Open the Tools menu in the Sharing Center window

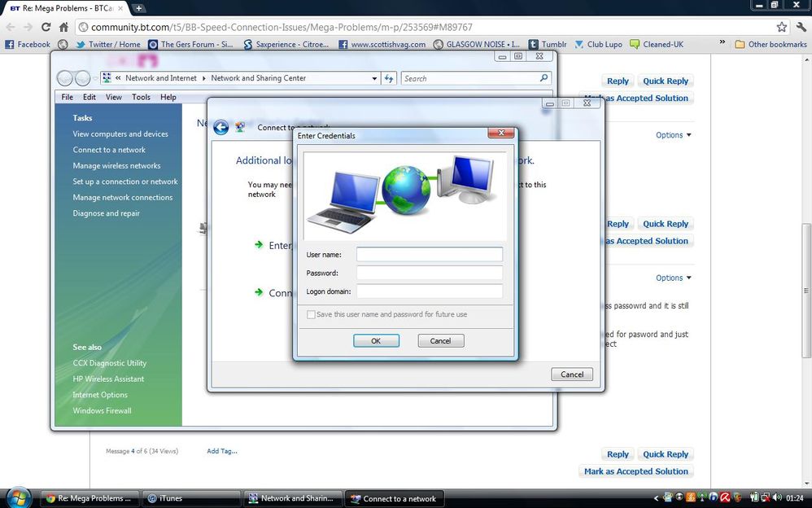coord(140,97)
